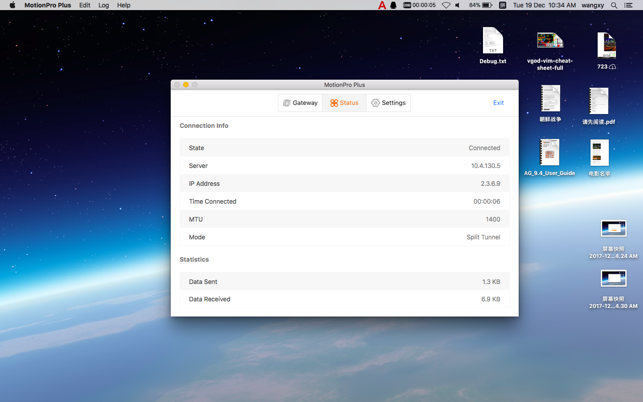This screenshot has width=643, height=402.
Task: Click the Connection Info heading
Action: (x=204, y=126)
